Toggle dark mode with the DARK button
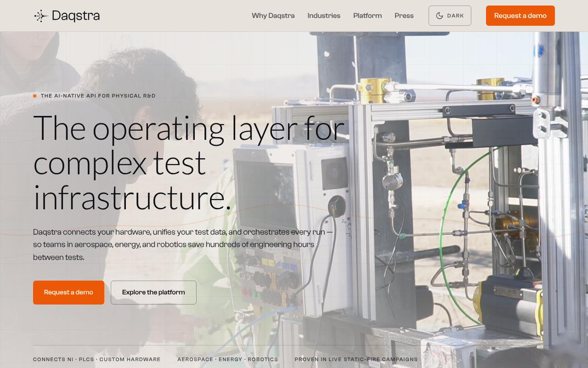The image size is (588, 368). click(x=450, y=16)
